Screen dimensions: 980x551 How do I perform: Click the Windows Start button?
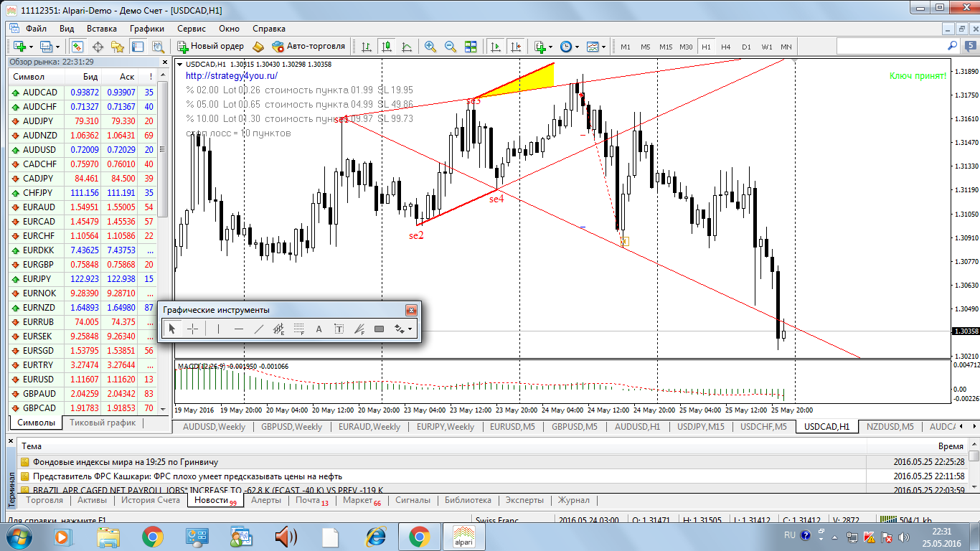tap(19, 536)
